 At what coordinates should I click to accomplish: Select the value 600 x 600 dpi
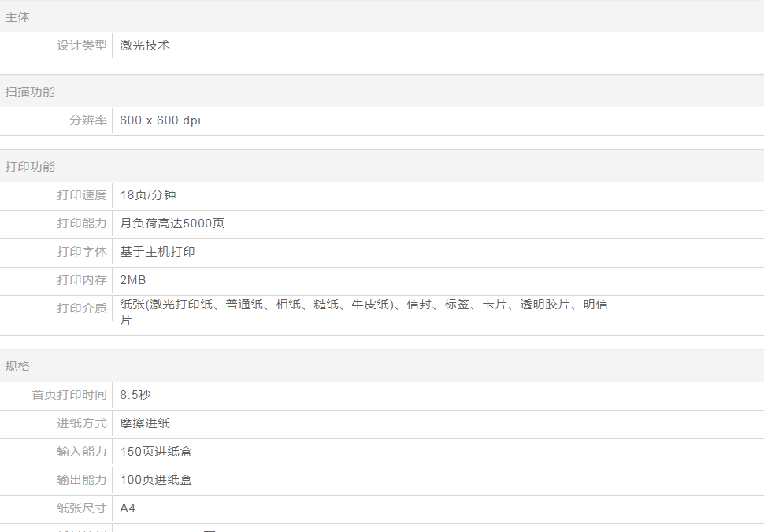pyautogui.click(x=161, y=120)
